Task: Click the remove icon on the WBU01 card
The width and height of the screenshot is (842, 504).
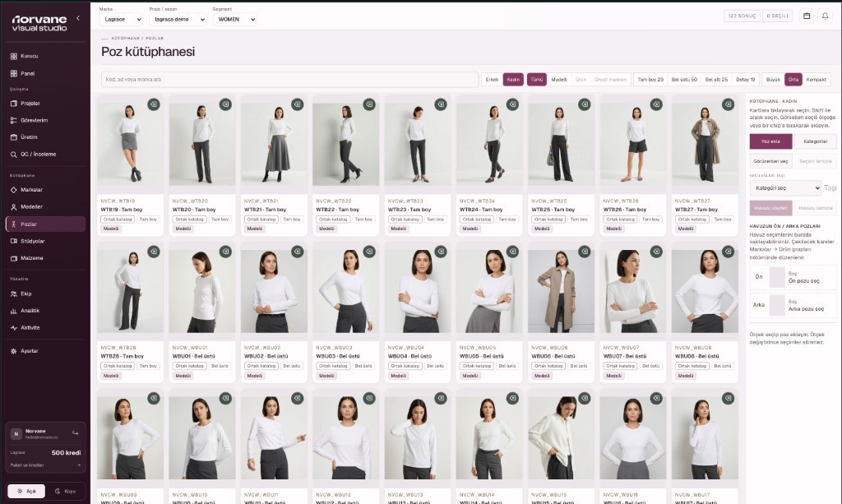Action: click(x=225, y=252)
